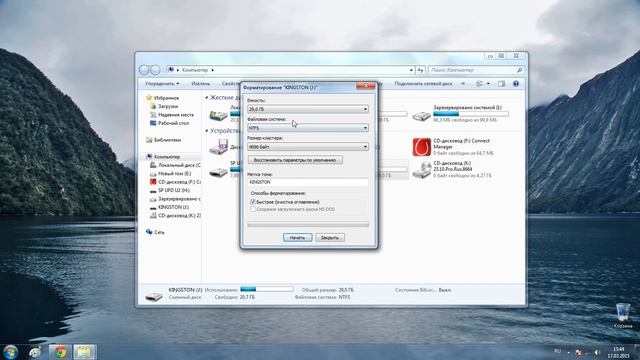Select Компьютер in the navigation pane
Viewport: 640px width, 360px height.
tap(166, 157)
